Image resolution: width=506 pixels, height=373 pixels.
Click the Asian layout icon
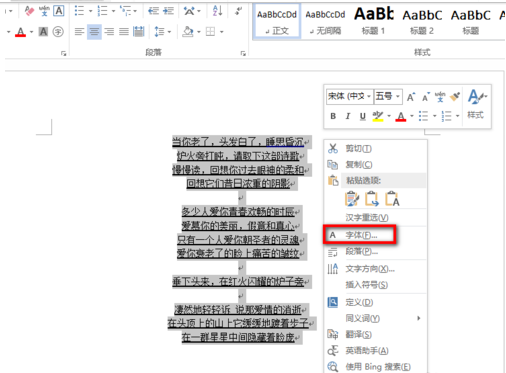189,11
